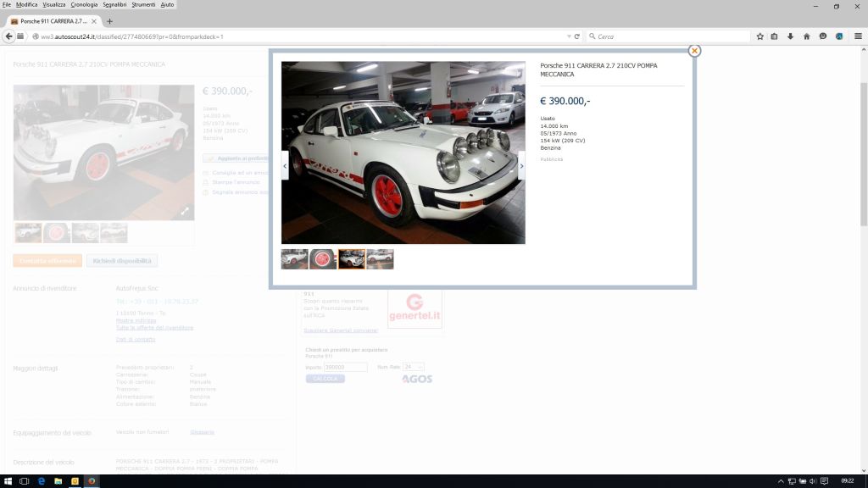
Task: Open the File menu
Action: pos(7,4)
